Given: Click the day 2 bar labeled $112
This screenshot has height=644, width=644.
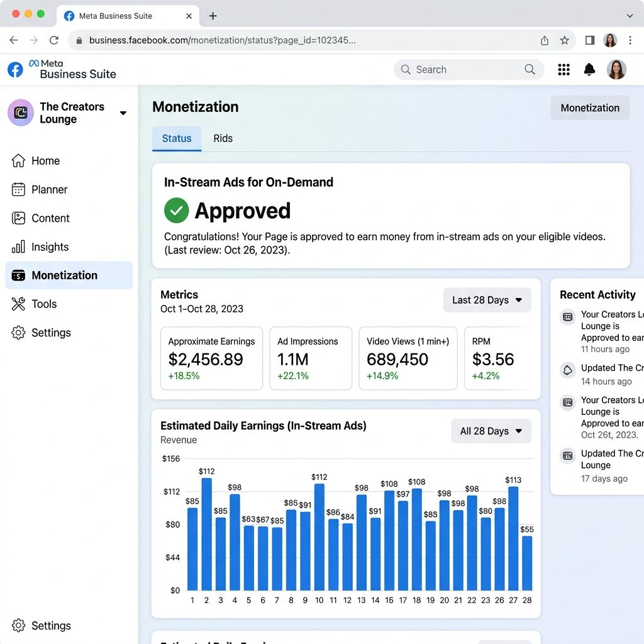Looking at the screenshot, I should pos(206,534).
